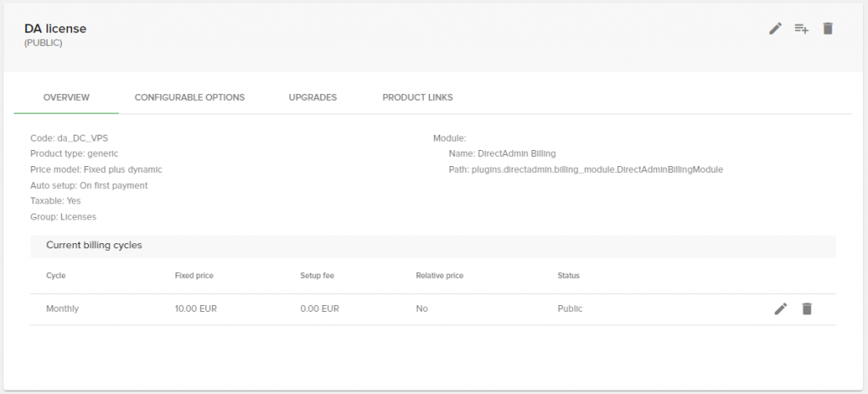The width and height of the screenshot is (868, 394).
Task: Select the Product Links tab
Action: pyautogui.click(x=417, y=97)
